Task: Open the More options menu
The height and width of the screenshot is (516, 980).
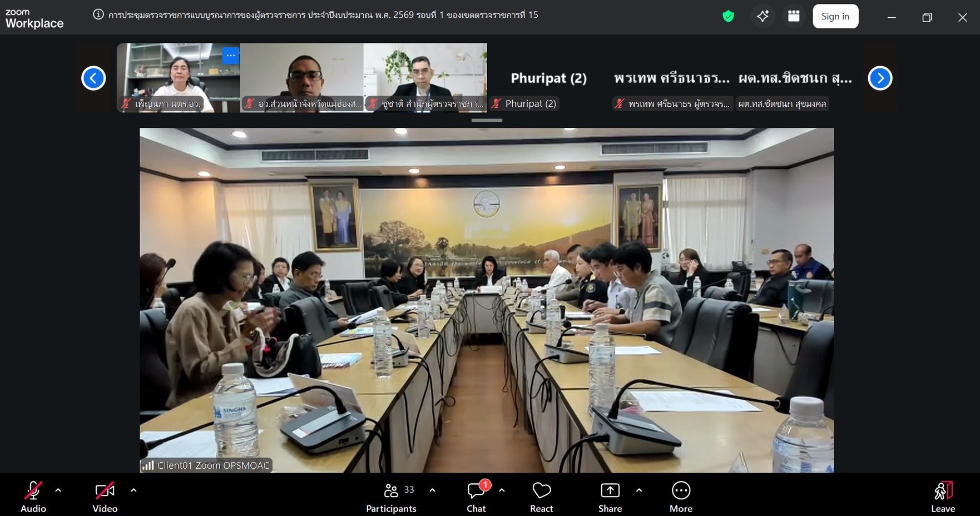Action: [x=681, y=497]
